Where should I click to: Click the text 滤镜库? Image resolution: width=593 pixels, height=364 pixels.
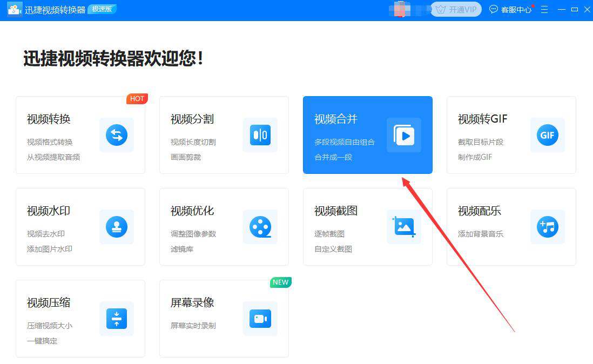[182, 249]
